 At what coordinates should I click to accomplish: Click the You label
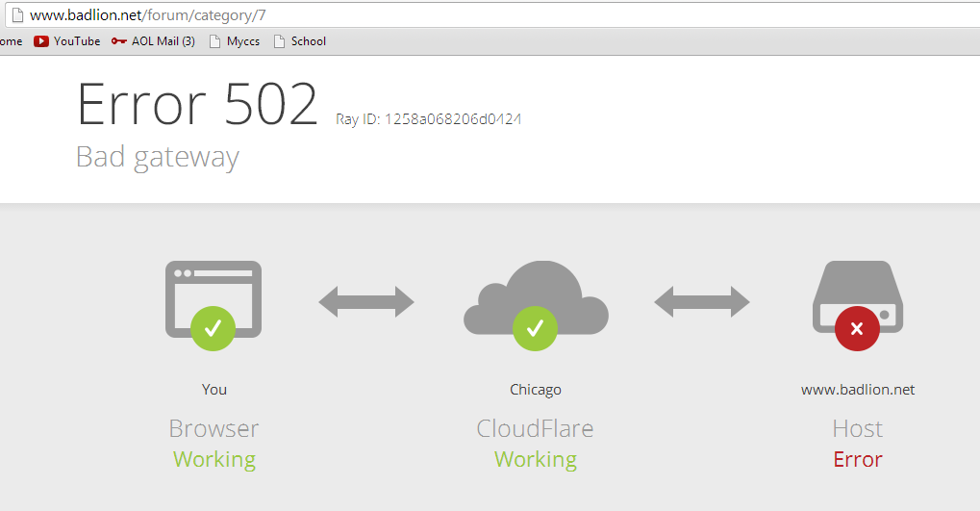tap(214, 389)
